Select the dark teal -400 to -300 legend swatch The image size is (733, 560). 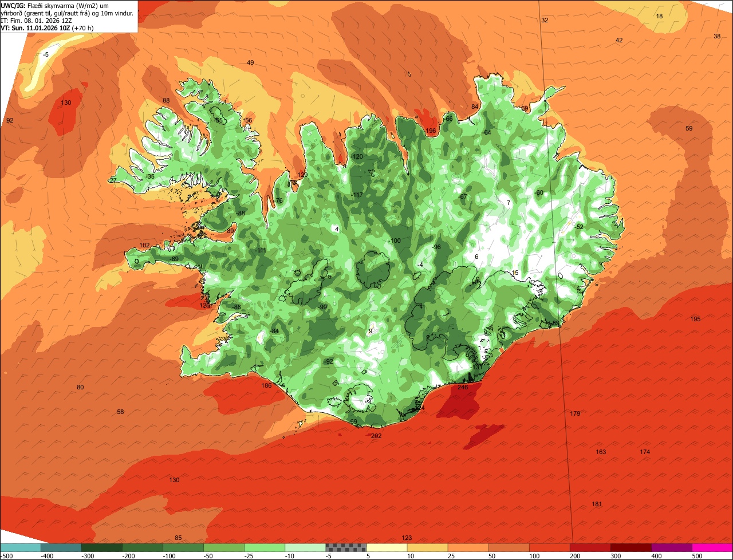tap(61, 547)
